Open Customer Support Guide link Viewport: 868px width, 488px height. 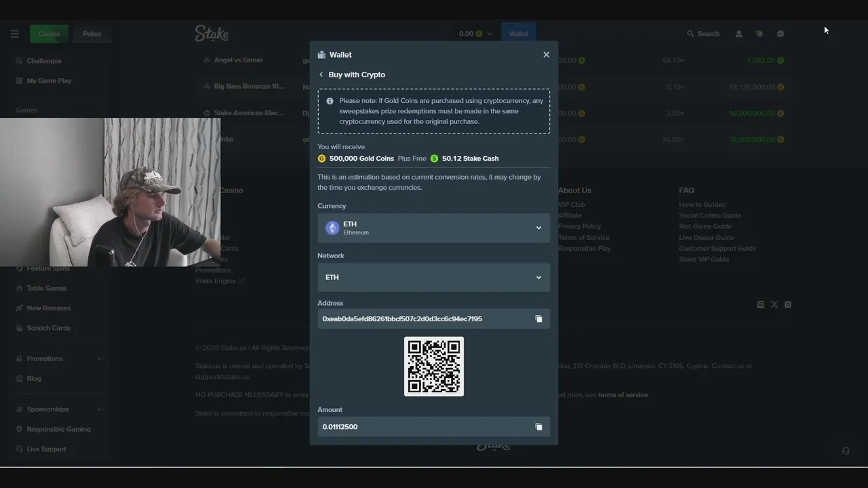717,249
